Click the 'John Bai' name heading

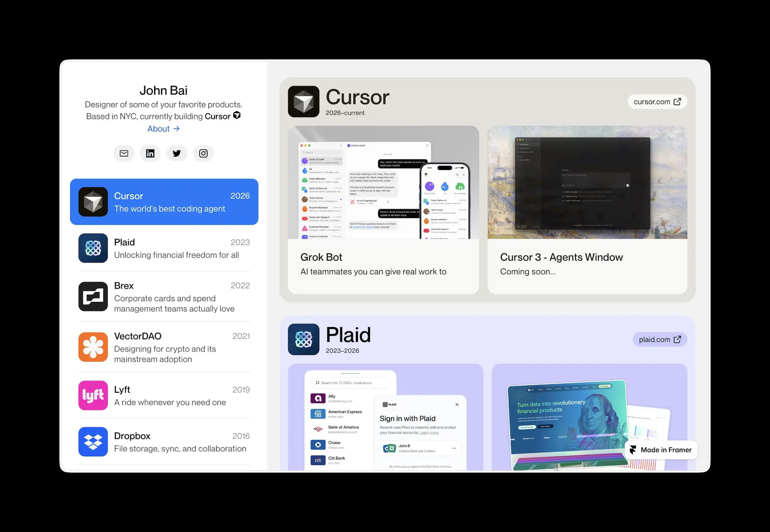click(163, 90)
